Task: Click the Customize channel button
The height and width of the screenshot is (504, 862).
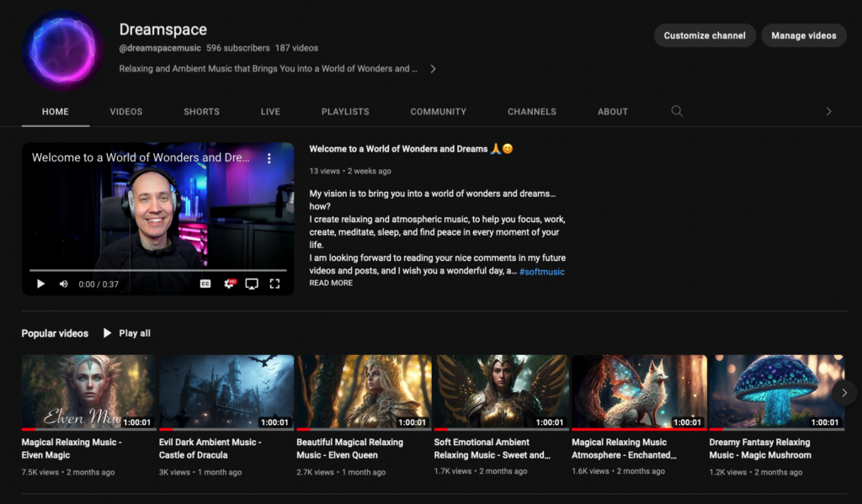Action: click(x=705, y=35)
